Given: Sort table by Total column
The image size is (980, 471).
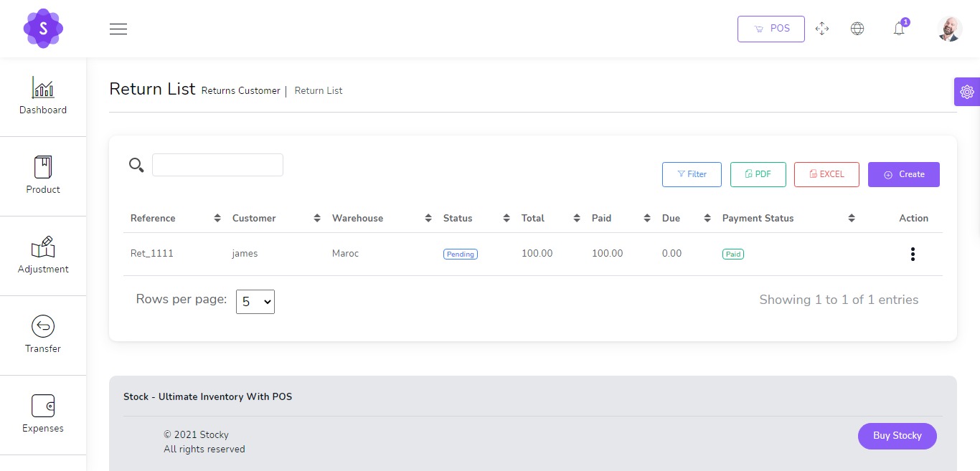Looking at the screenshot, I should 551,218.
